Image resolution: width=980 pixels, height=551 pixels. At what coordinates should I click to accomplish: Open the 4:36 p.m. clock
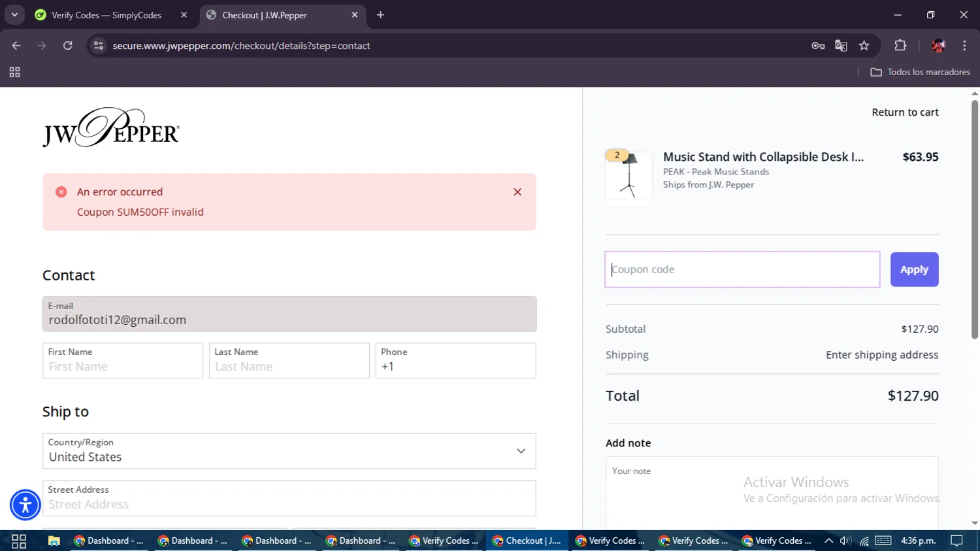click(919, 541)
